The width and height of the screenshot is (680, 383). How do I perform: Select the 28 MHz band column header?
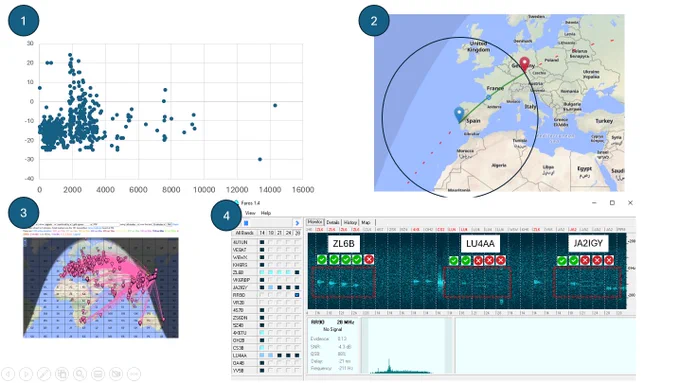297,233
